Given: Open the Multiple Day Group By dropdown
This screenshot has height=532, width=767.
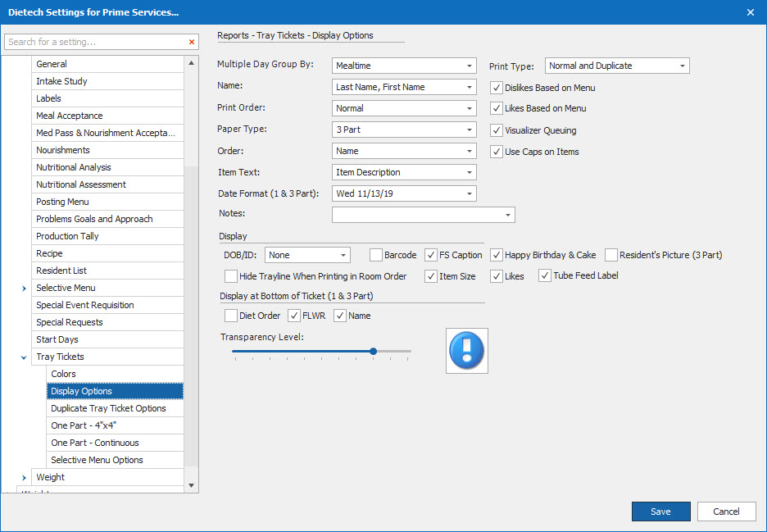Looking at the screenshot, I should point(404,66).
